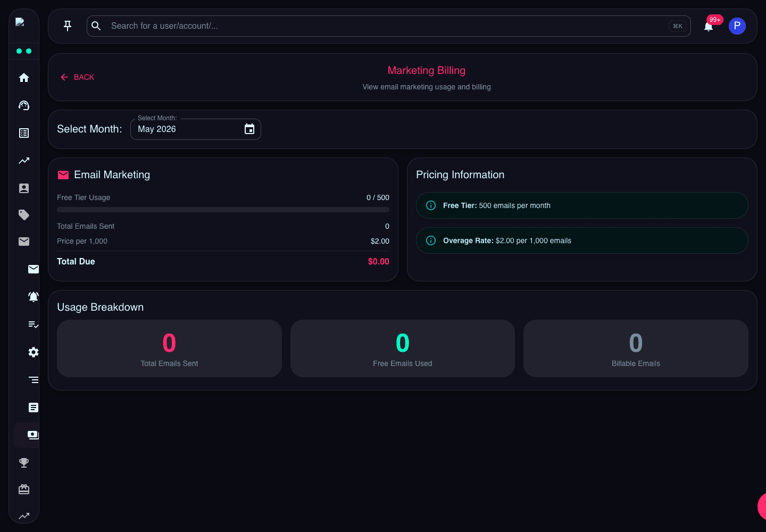Open the support headset sidebar icon
This screenshot has width=766, height=532.
24,105
